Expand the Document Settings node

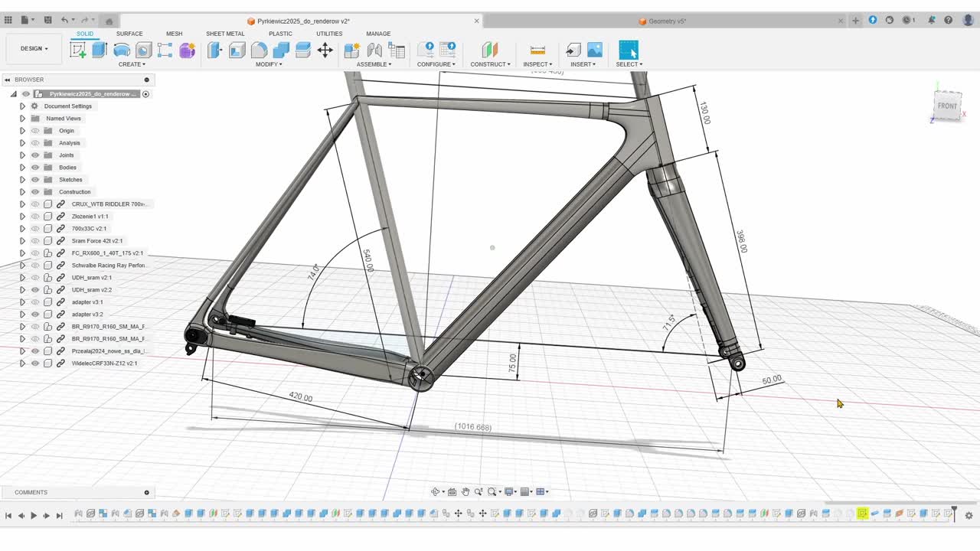point(22,106)
